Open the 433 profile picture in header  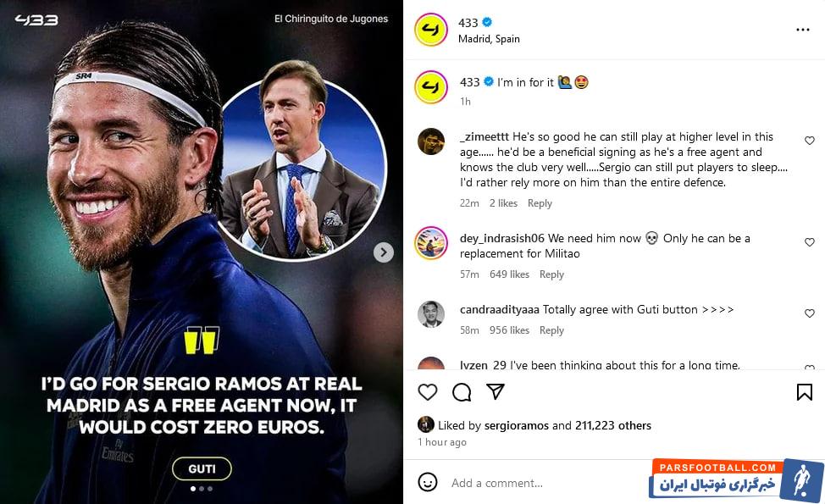click(x=431, y=30)
